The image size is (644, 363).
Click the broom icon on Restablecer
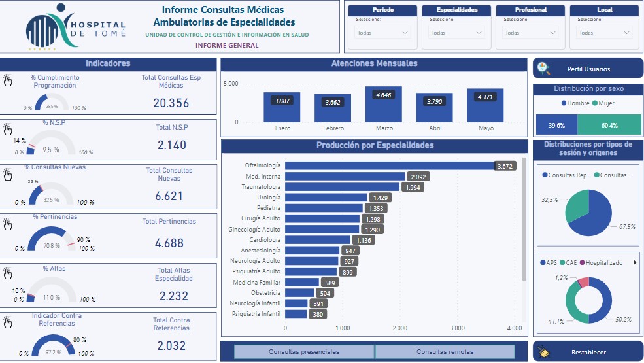coord(544,352)
